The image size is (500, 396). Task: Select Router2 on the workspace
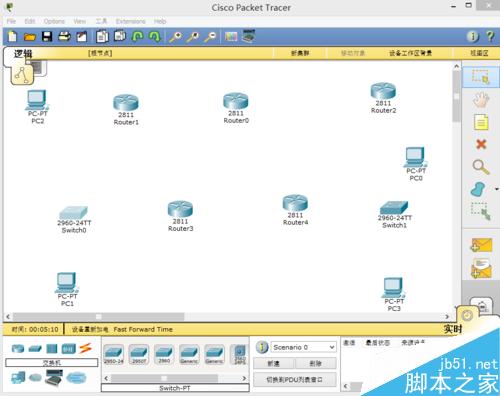pos(383,91)
